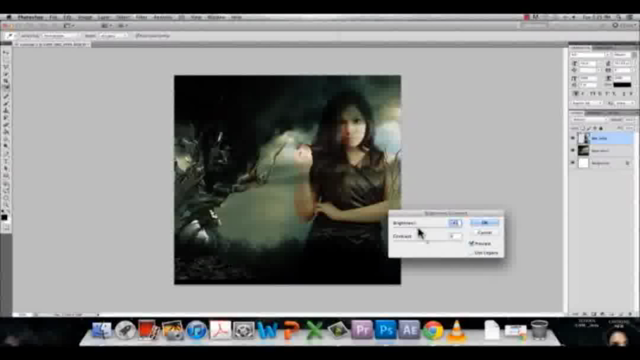Screen dimensions: 640x360
Task: Click OK in Brightness/Contrast dialog
Action: [484, 222]
